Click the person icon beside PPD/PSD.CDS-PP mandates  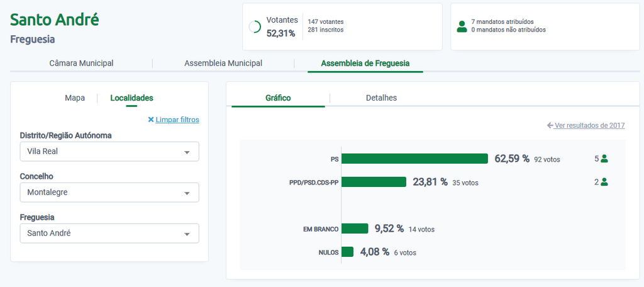[604, 182]
